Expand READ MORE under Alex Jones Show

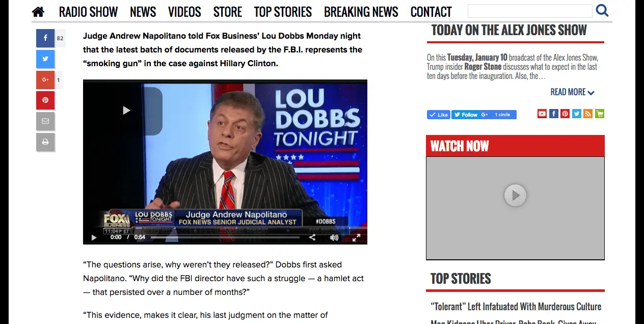point(572,92)
